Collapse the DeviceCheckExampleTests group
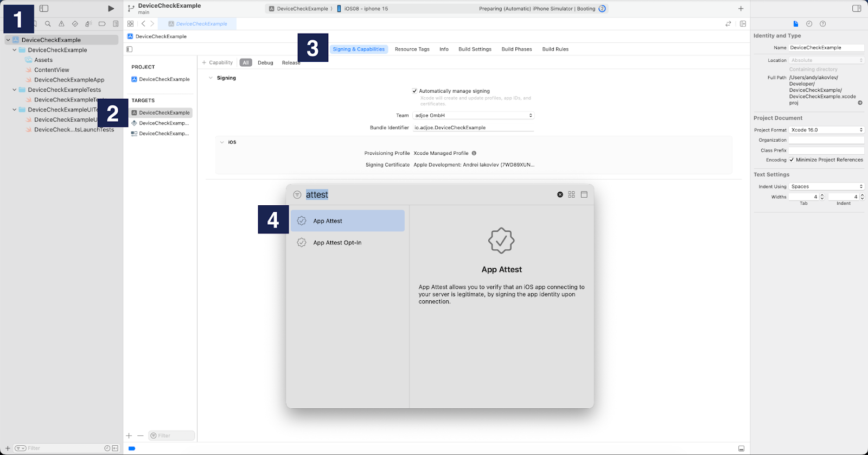Screen dimensions: 868x455 pyautogui.click(x=15, y=90)
